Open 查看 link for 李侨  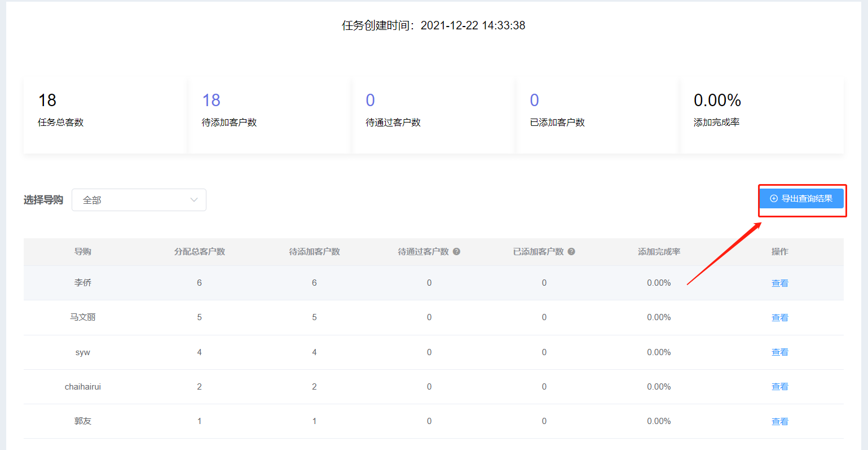(780, 283)
